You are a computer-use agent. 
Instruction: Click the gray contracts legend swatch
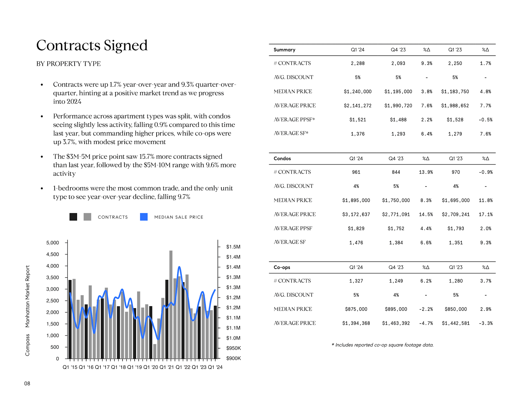point(87,217)
